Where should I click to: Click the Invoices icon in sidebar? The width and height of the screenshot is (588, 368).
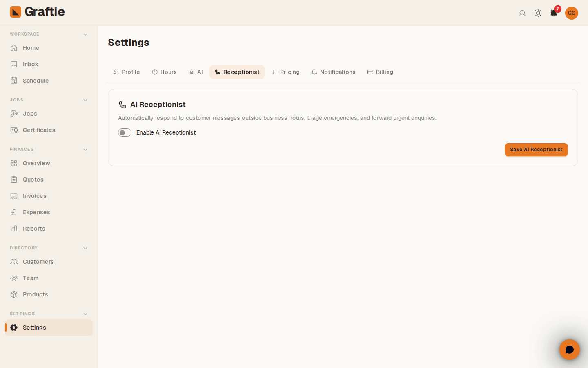14,196
